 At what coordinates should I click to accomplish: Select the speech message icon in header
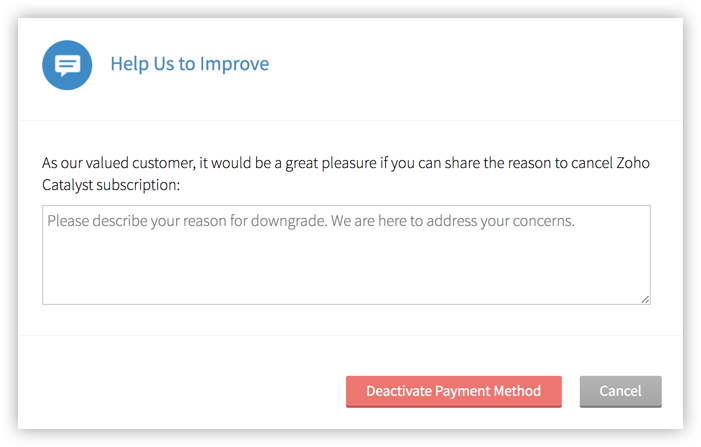[67, 65]
